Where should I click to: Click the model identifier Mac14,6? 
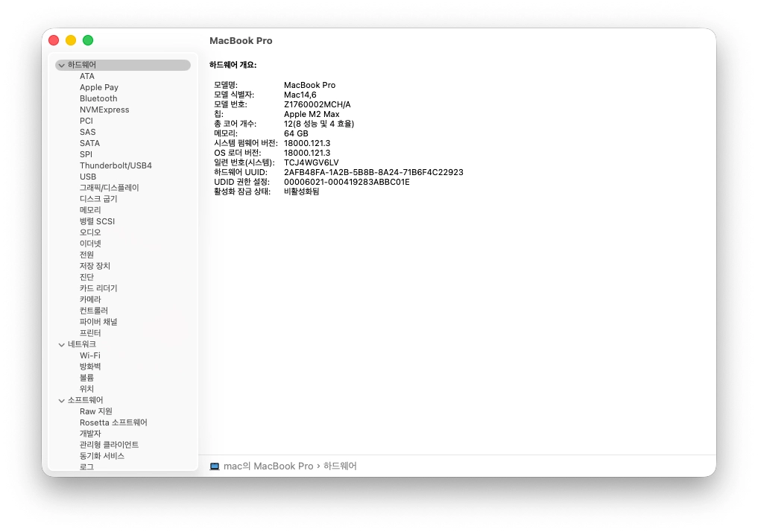coord(300,95)
